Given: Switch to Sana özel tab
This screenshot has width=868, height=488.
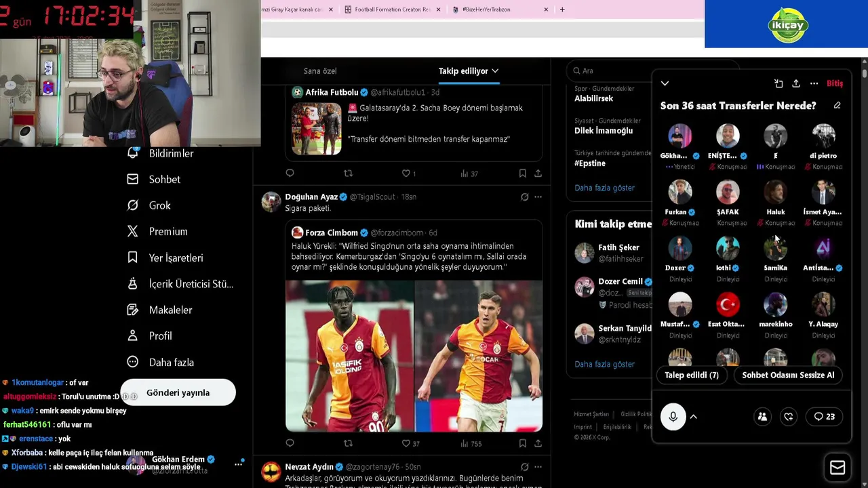Looking at the screenshot, I should (x=320, y=71).
